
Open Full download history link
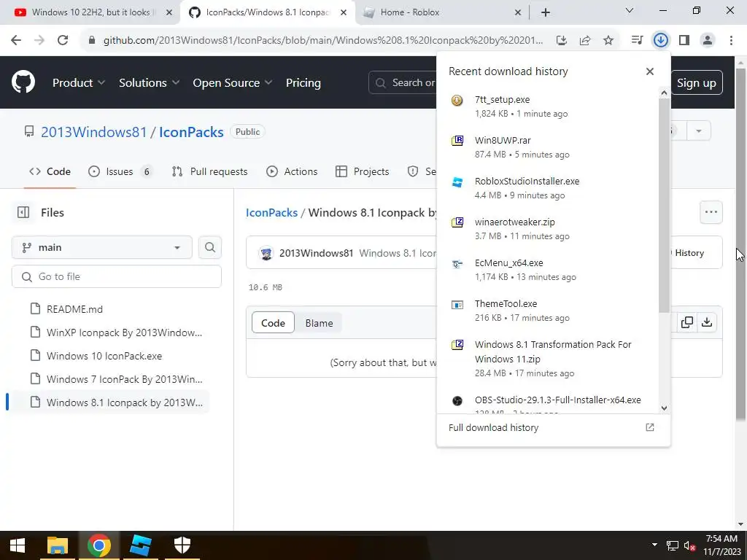pos(553,427)
